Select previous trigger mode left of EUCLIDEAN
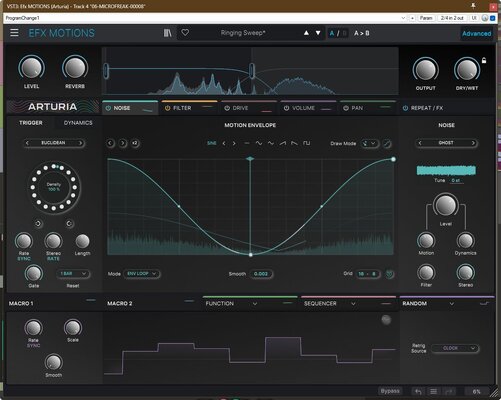This screenshot has width=501, height=400. coord(28,143)
